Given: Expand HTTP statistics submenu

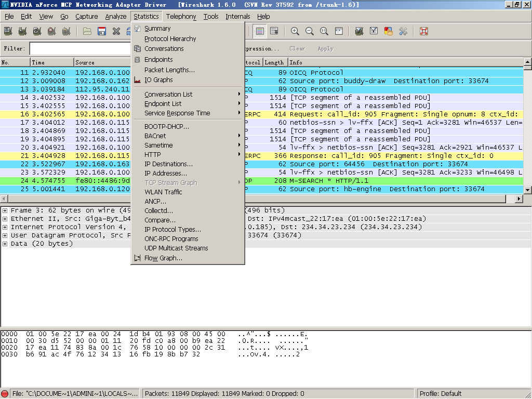Looking at the screenshot, I should [188, 155].
